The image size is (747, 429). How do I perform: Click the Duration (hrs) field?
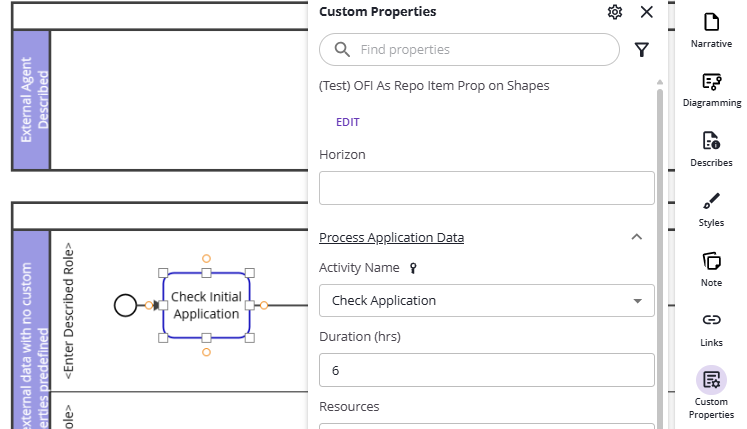[486, 370]
